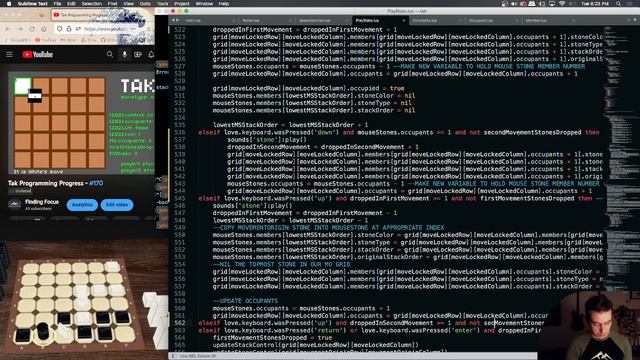The image size is (640, 360).
Task: Switch to the Constants.lua tab
Action: point(436,20)
